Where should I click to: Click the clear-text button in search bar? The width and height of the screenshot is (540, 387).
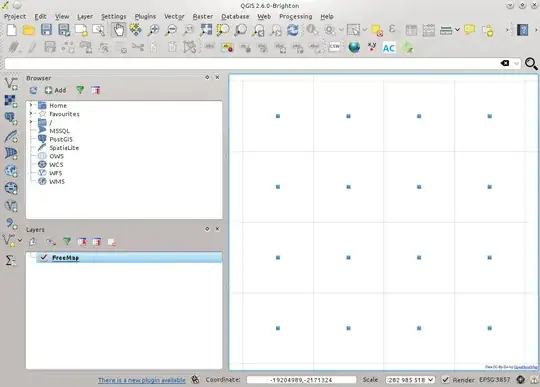click(x=505, y=63)
